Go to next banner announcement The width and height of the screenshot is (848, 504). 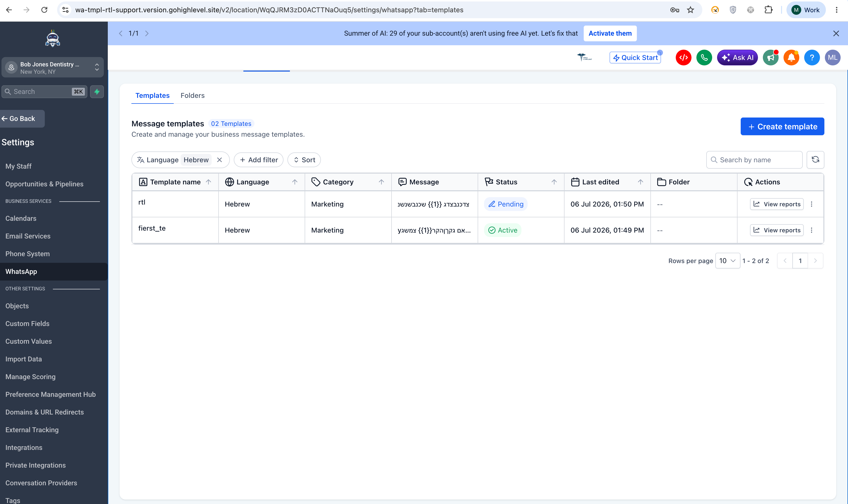pos(147,33)
